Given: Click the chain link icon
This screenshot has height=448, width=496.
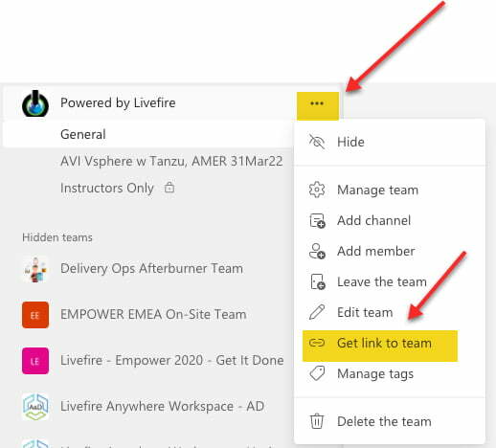Looking at the screenshot, I should [317, 343].
